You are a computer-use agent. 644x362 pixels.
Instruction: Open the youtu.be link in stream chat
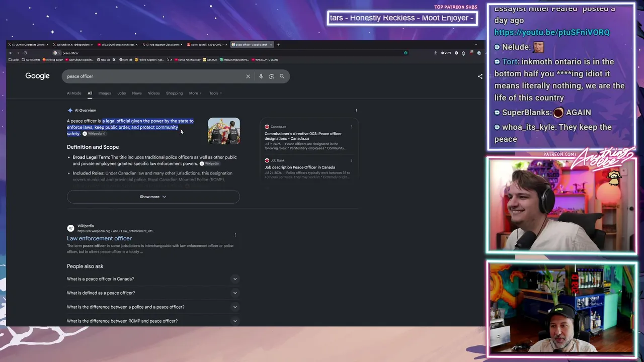pos(551,32)
